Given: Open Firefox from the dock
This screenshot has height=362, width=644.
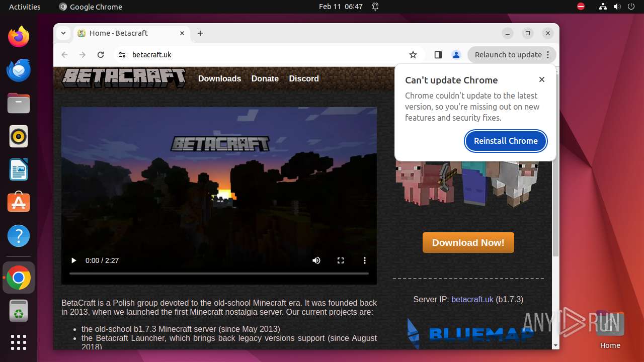Looking at the screenshot, I should tap(19, 37).
